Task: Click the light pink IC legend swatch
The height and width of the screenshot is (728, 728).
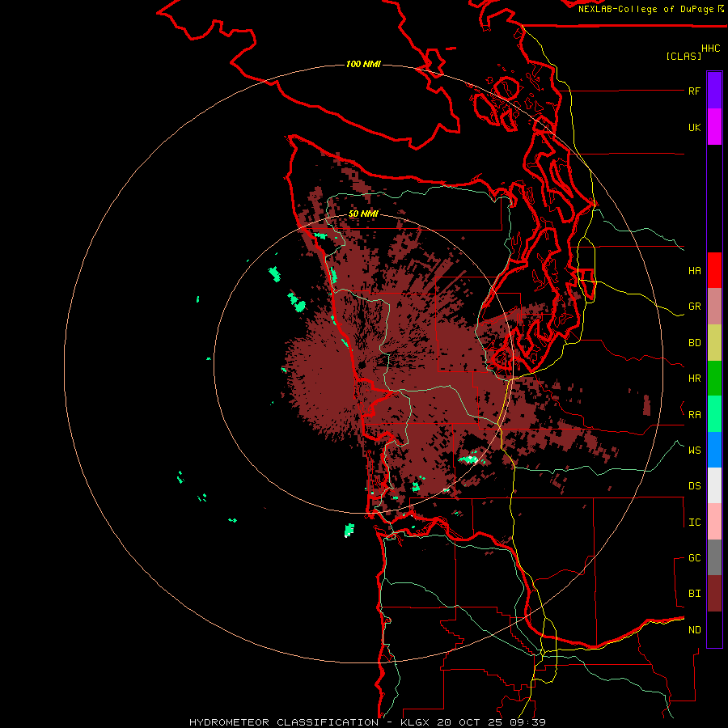Action: [714, 522]
